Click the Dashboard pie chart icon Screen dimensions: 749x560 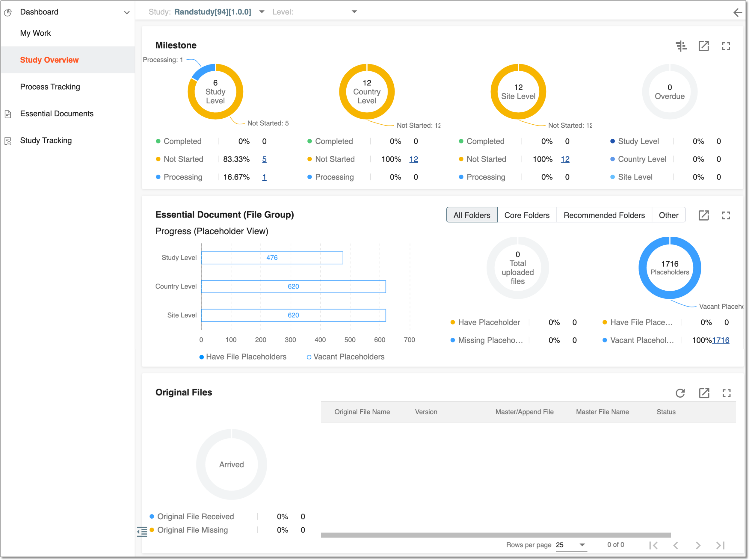click(x=8, y=13)
